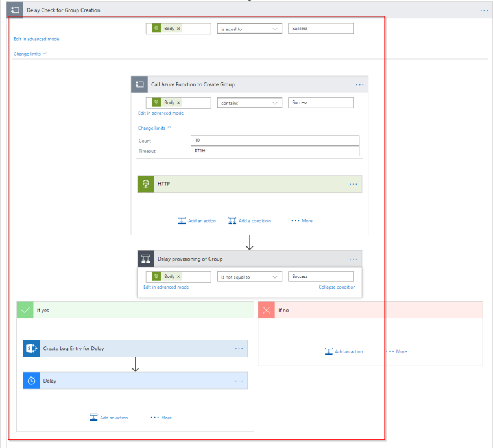Viewport: 493px width, 448px height.
Task: Click Success value field in not-equal condition
Action: click(x=320, y=276)
